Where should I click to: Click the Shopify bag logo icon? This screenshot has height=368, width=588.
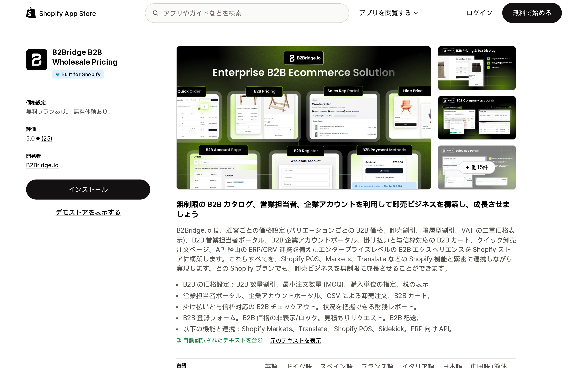click(x=31, y=13)
